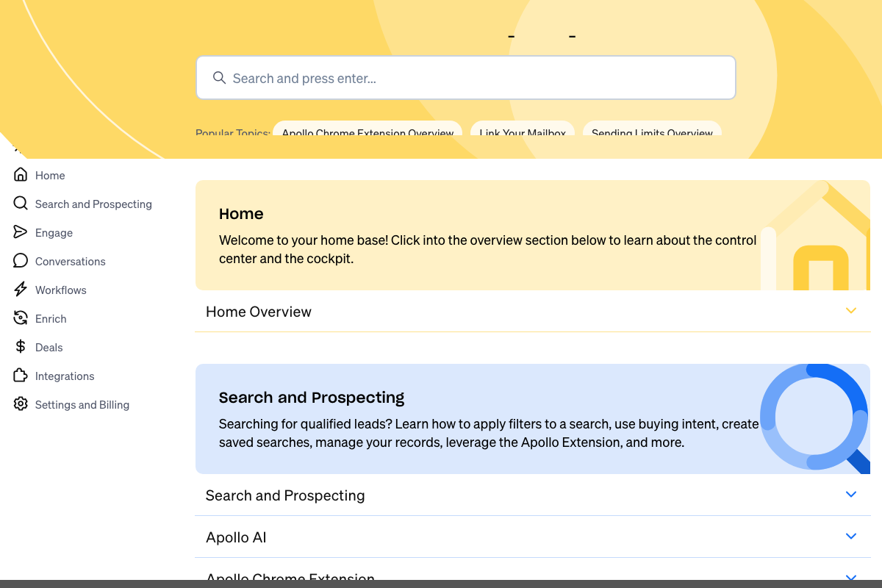
Task: Click the 'Searching for qualified leads?' description
Action: [x=489, y=433]
